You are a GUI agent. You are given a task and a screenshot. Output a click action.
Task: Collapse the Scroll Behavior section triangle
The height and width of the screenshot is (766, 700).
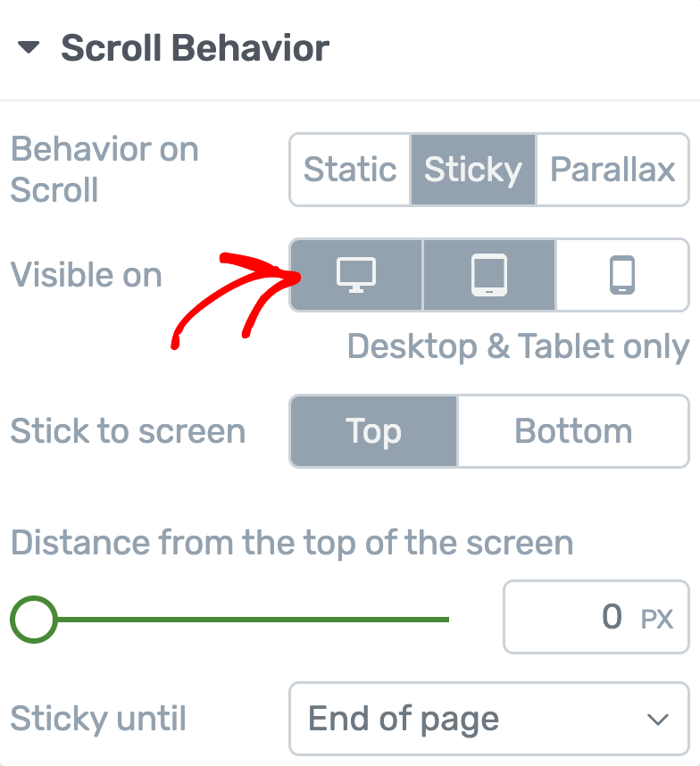click(29, 48)
